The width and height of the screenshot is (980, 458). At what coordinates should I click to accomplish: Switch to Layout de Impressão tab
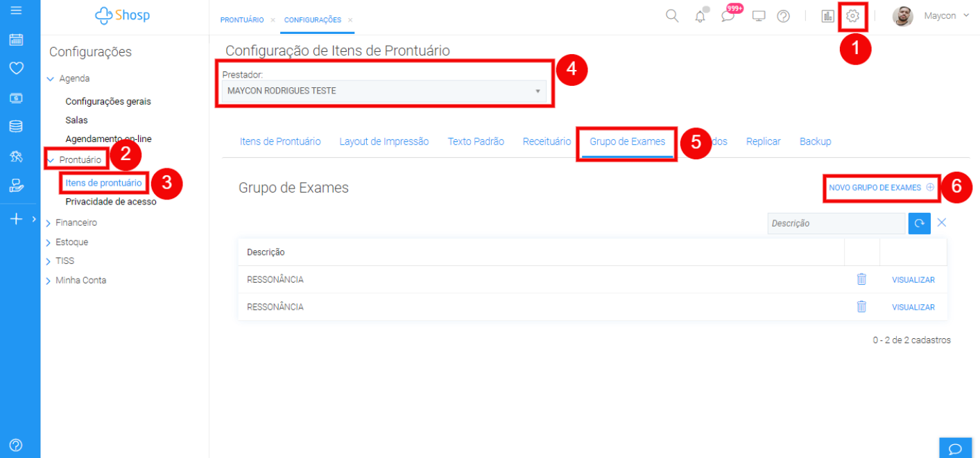click(x=384, y=141)
